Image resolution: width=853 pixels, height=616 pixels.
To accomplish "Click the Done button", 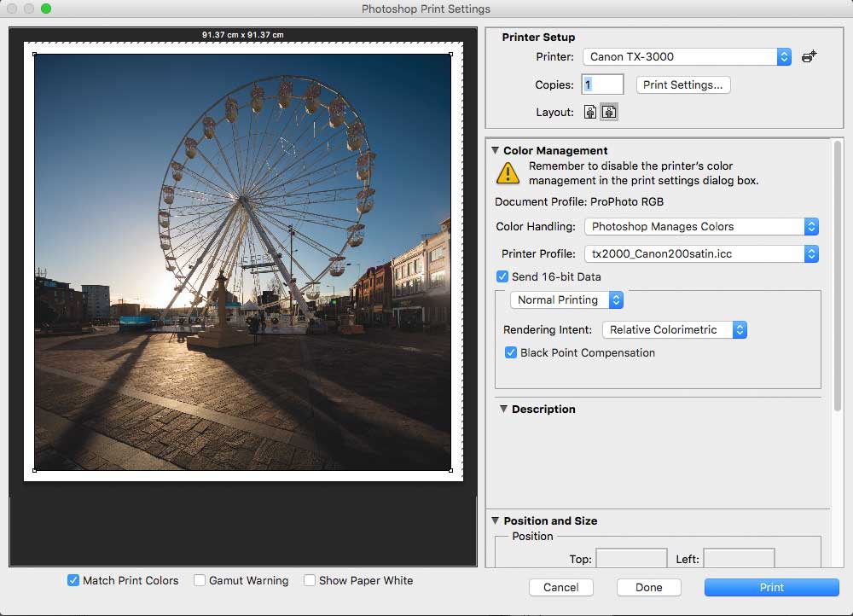I will coord(649,587).
